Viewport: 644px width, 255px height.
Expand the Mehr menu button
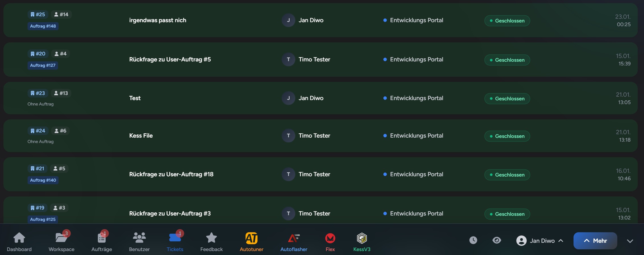coord(595,241)
